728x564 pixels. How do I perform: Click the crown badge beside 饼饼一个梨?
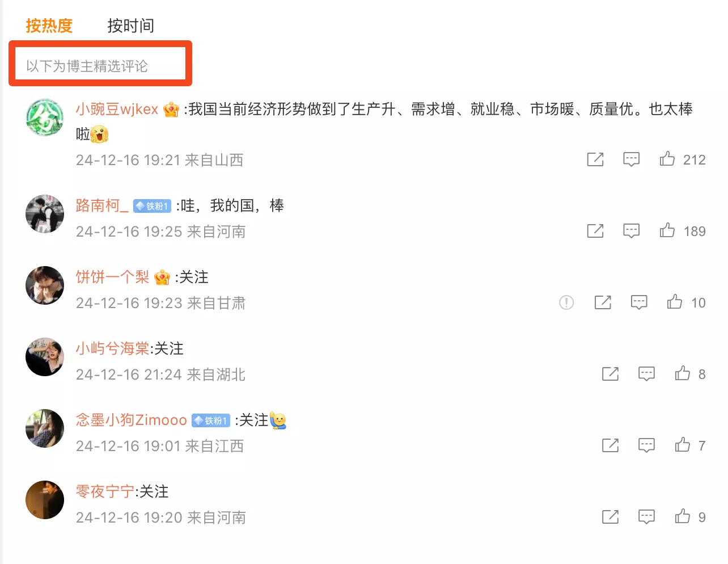click(162, 277)
